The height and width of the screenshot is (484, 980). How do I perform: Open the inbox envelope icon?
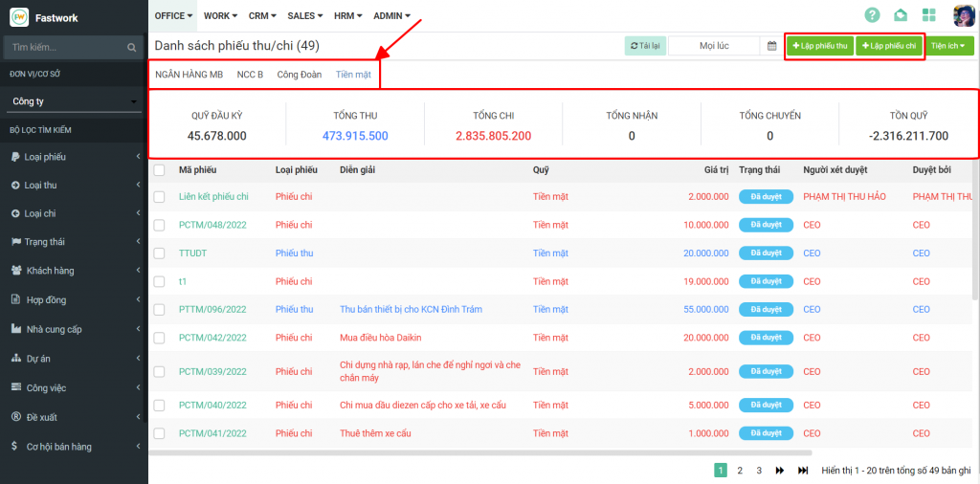click(901, 15)
